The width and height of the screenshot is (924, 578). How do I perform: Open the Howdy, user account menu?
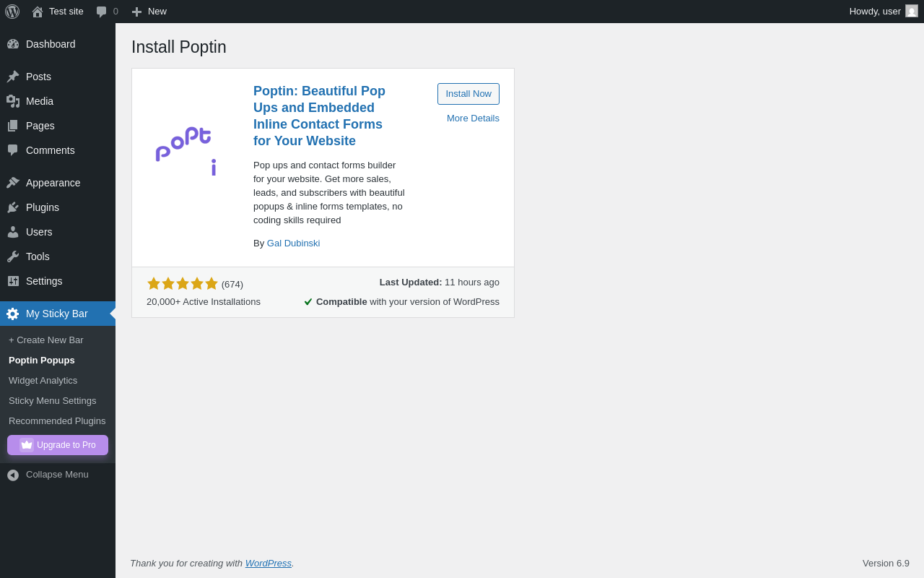click(x=875, y=11)
